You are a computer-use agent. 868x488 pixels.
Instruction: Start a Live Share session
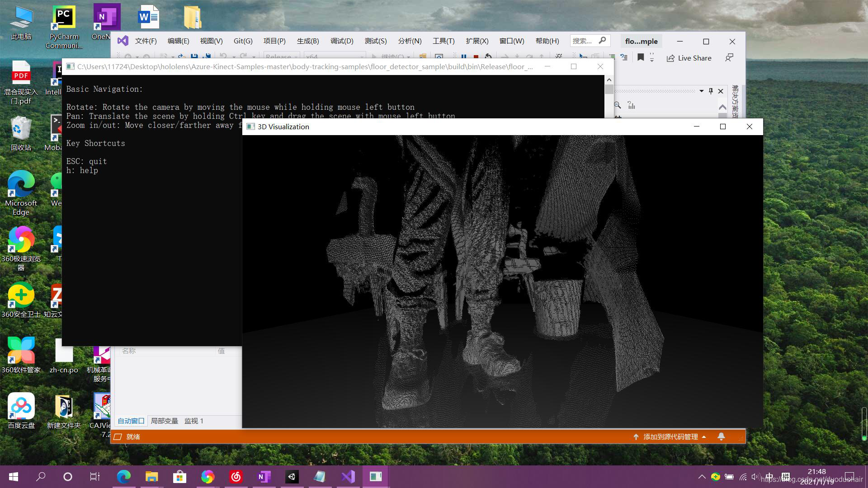pos(689,58)
